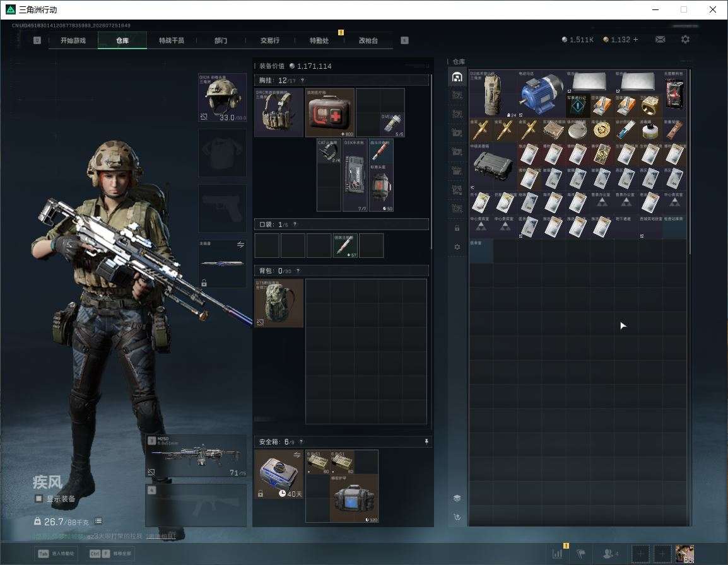728x565 pixels.
Task: Toggle the 安全箱 pin icon
Action: [x=426, y=441]
